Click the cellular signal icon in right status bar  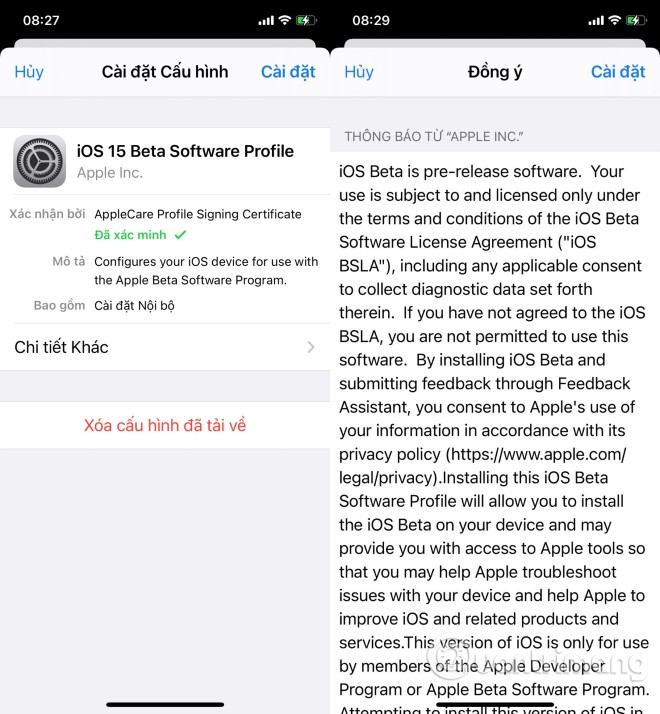pos(596,20)
